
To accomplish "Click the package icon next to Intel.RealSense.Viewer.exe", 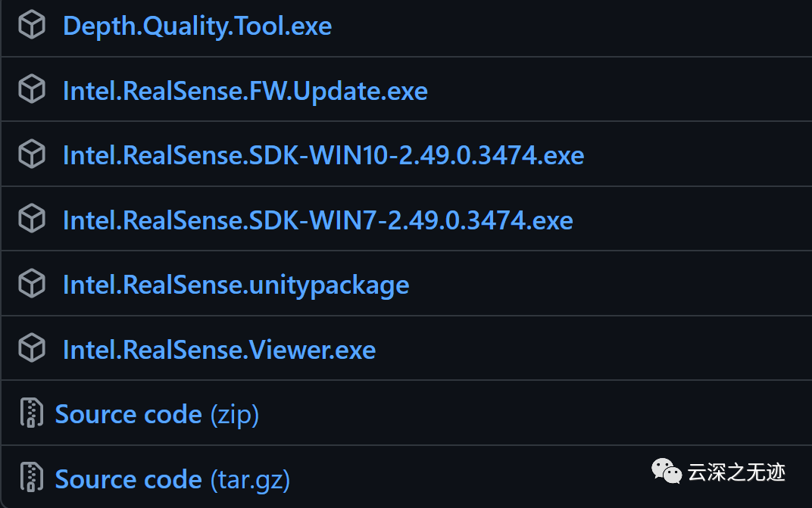I will click(32, 350).
